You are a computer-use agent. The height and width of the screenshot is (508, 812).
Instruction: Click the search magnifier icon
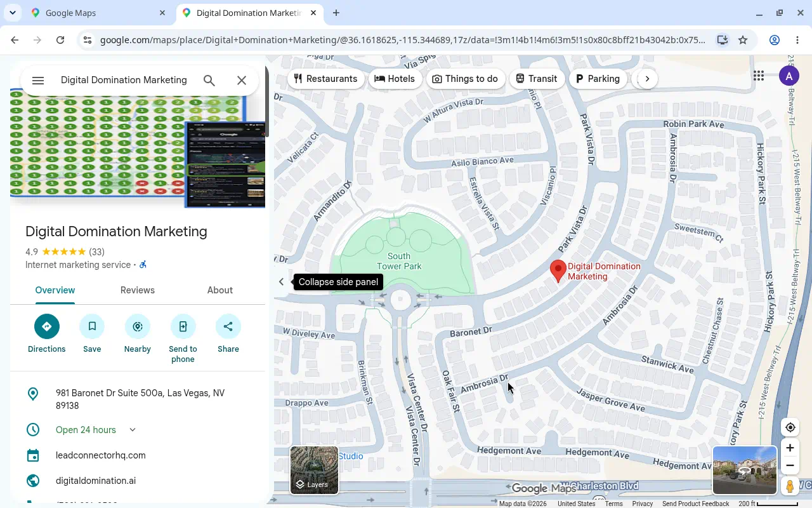[x=209, y=80]
